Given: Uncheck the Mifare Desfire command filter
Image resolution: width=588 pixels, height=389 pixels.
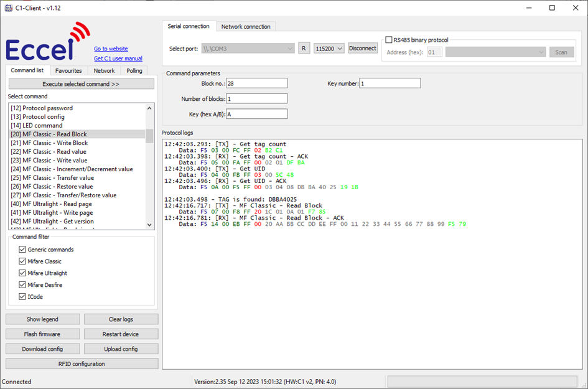Looking at the screenshot, I should (22, 283).
